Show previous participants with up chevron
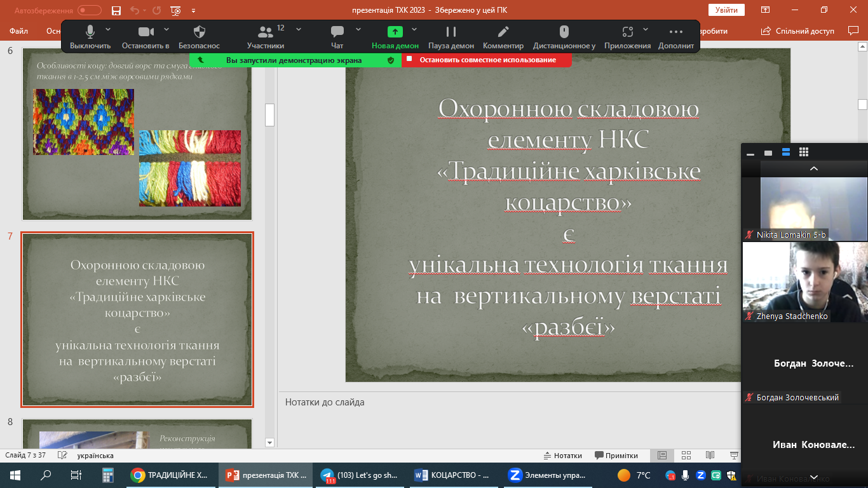The height and width of the screenshot is (488, 868). [814, 168]
